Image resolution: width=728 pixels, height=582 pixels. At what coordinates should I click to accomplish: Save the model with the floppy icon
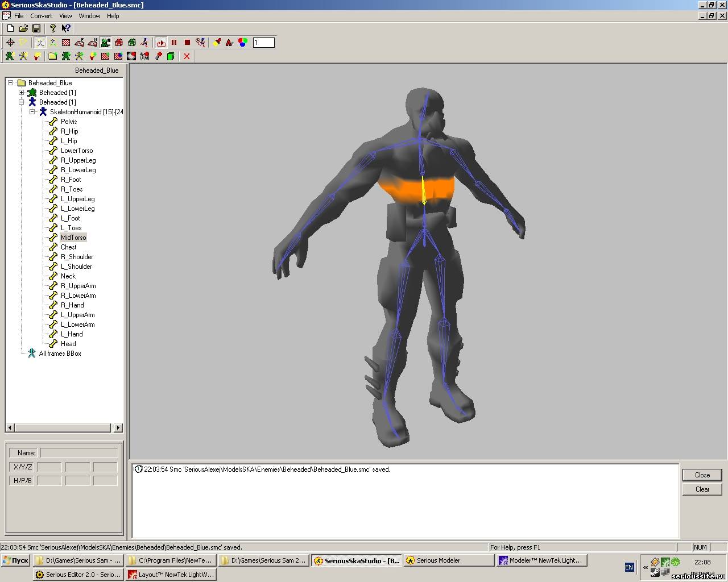point(36,28)
